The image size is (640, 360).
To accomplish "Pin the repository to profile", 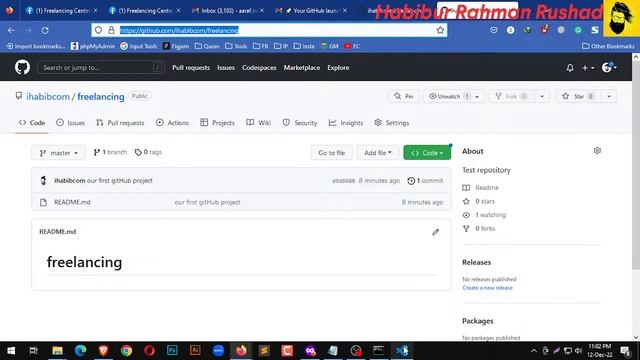I will (x=404, y=96).
